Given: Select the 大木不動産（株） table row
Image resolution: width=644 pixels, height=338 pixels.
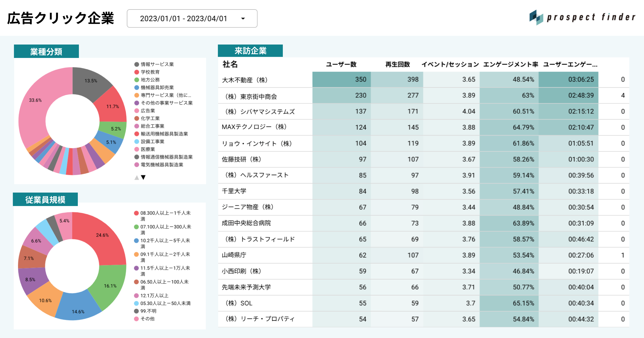Looking at the screenshot, I should 244,80.
